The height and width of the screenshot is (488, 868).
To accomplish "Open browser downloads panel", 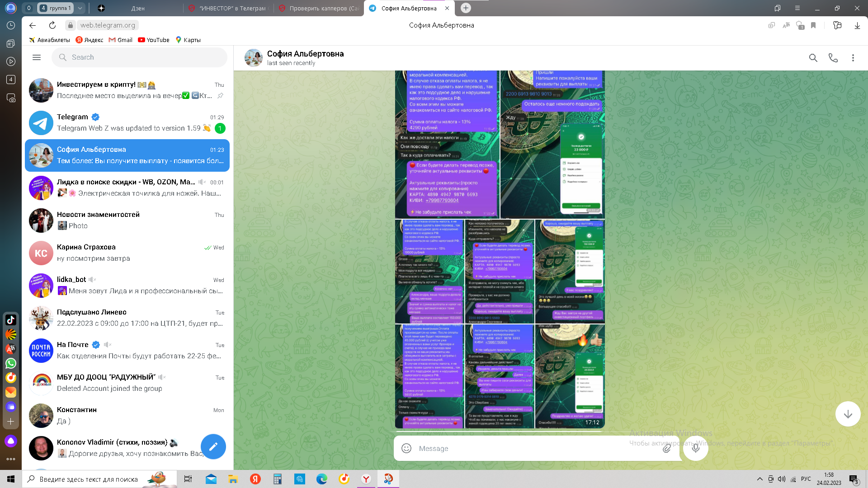I will [x=857, y=25].
